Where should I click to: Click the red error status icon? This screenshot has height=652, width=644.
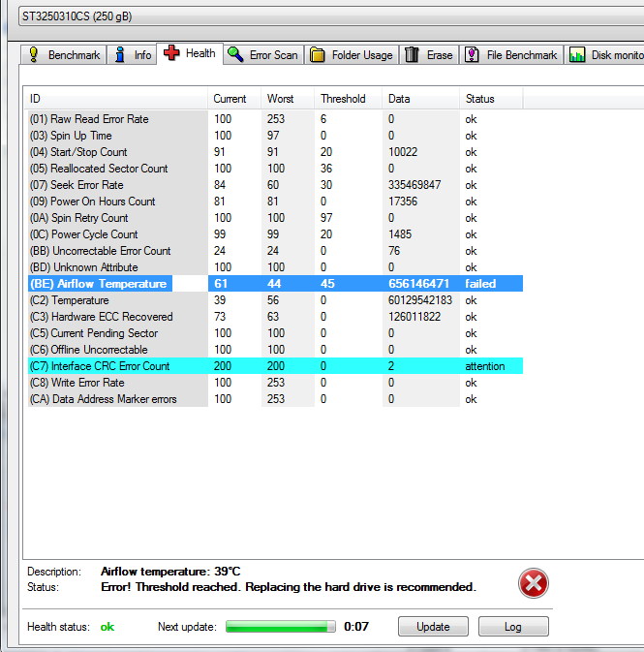[534, 583]
